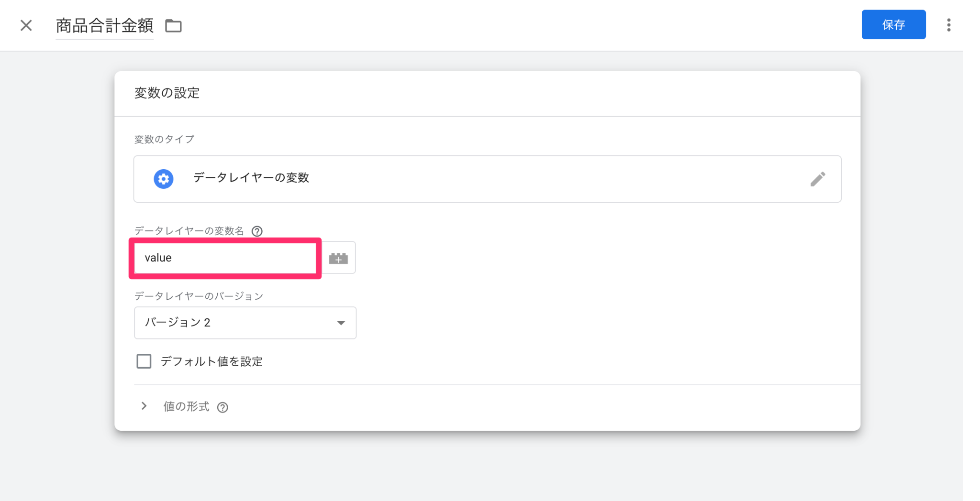This screenshot has width=980, height=501.
Task: Open help for データレイヤーの変数名
Action: point(257,231)
